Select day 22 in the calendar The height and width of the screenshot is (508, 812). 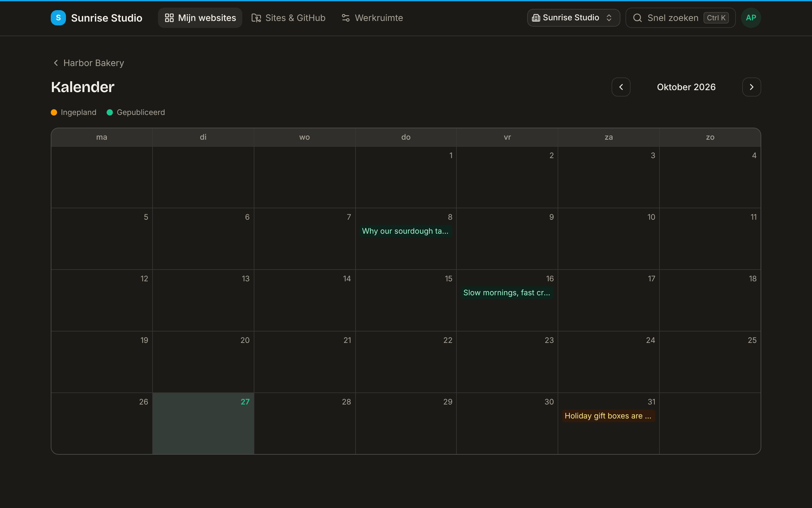[406, 362]
